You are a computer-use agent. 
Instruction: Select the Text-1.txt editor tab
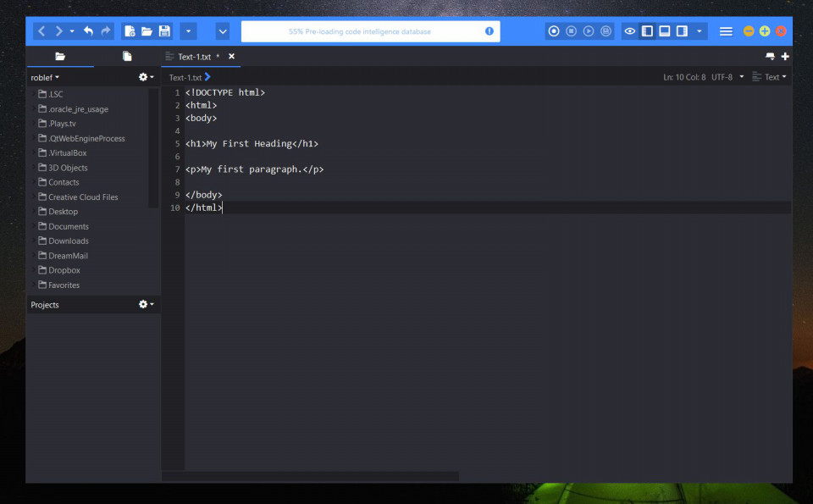(195, 57)
